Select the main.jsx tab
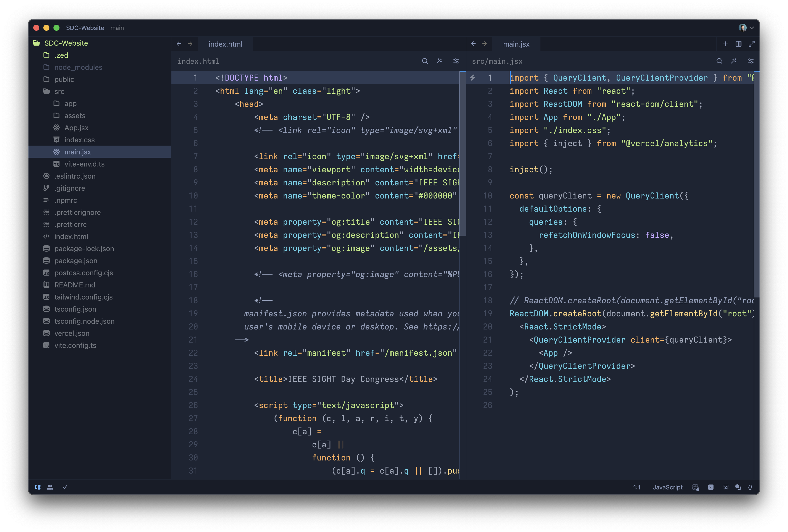788x532 pixels. (x=516, y=44)
